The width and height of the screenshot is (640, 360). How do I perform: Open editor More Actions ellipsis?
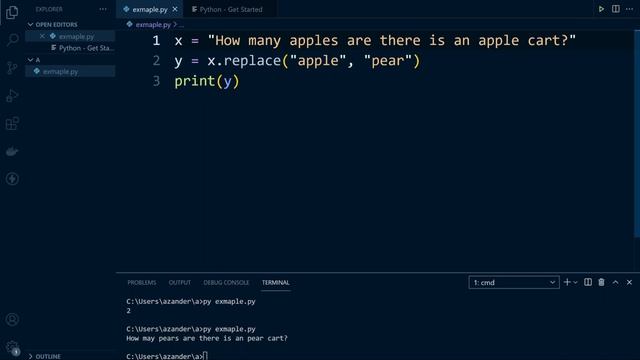[x=629, y=9]
